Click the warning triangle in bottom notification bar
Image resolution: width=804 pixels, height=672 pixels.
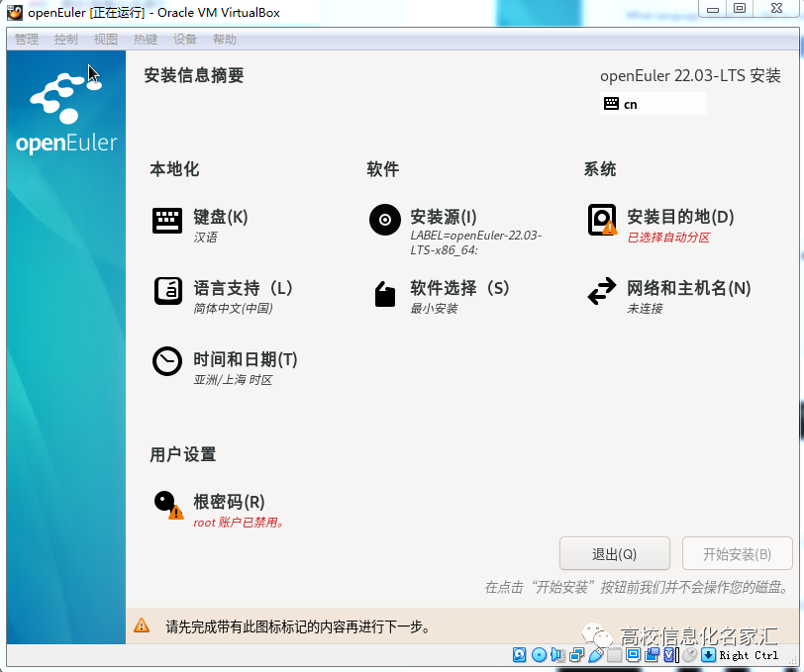[x=143, y=626]
